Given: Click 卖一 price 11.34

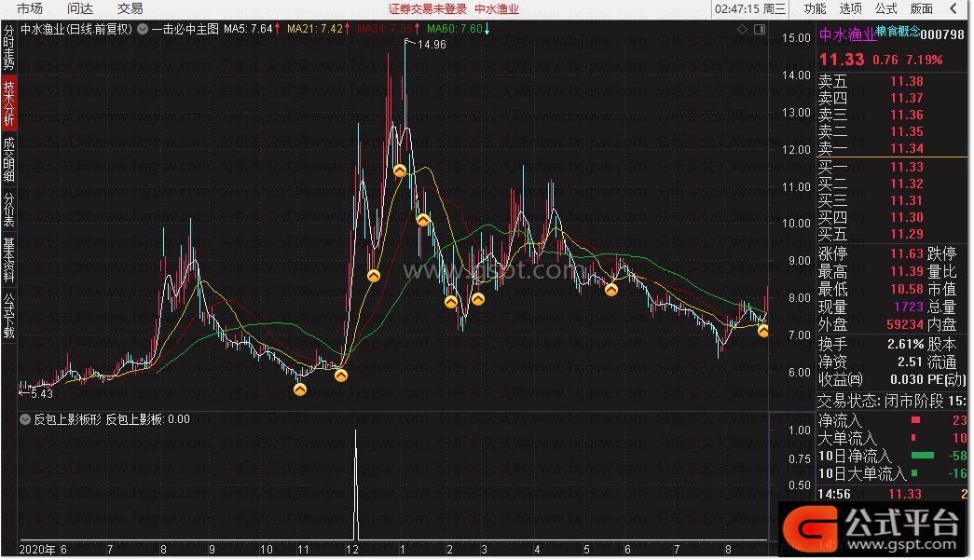Looking at the screenshot, I should click(906, 148).
